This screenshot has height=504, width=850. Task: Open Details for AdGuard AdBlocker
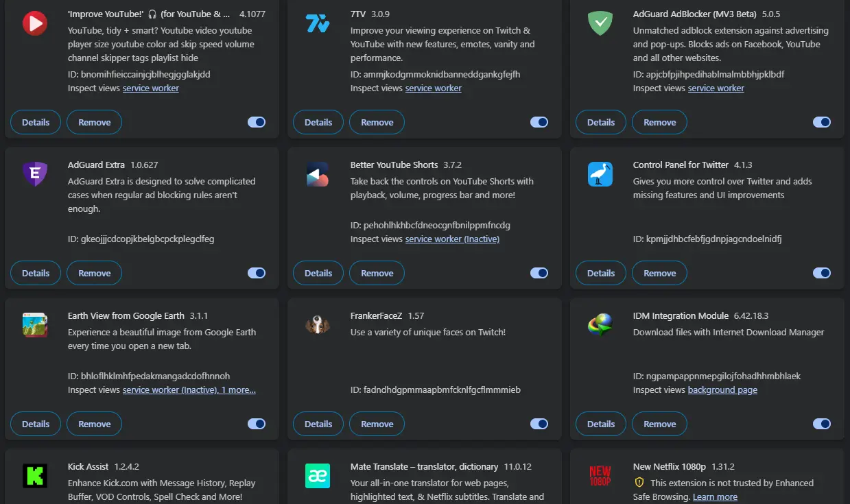tap(601, 122)
